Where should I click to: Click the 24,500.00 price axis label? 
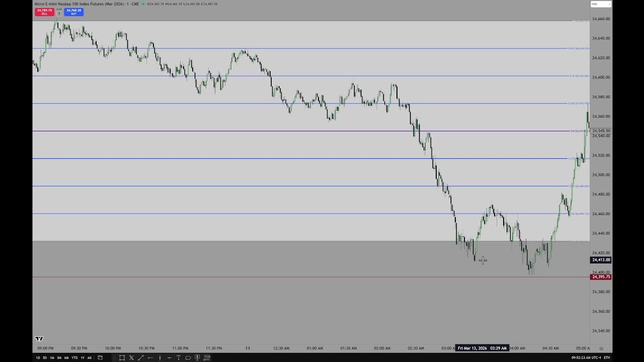(x=601, y=174)
